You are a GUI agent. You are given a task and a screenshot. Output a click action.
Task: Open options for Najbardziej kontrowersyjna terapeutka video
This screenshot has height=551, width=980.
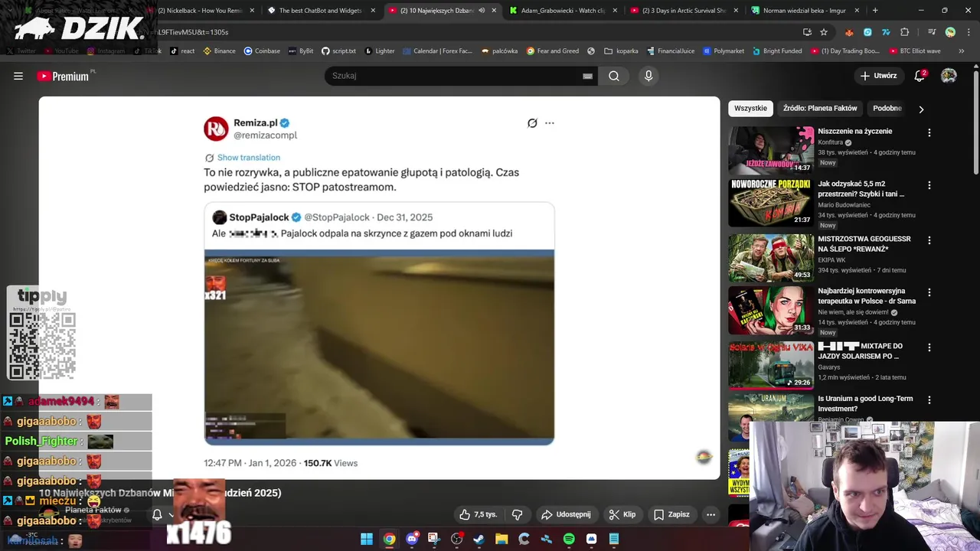tap(929, 292)
